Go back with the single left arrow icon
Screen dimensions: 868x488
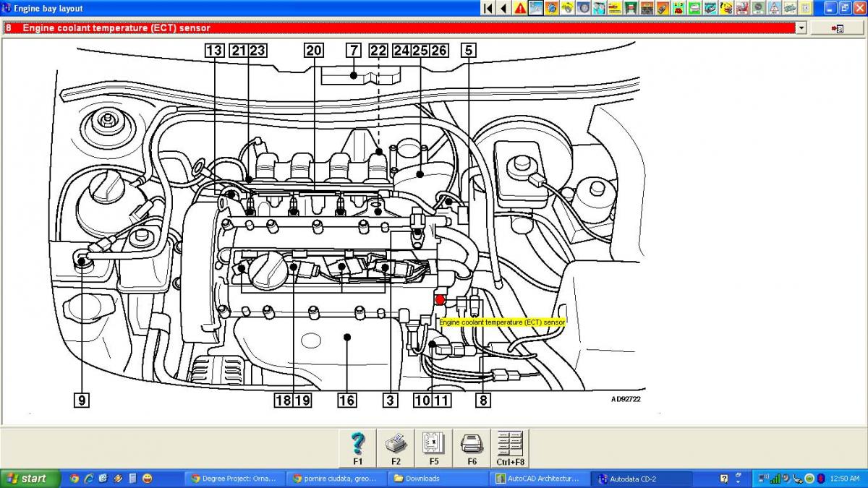[x=504, y=8]
